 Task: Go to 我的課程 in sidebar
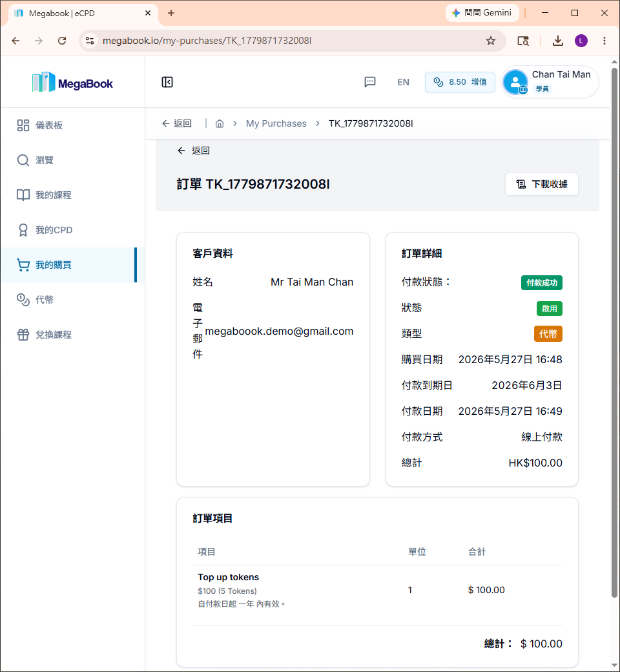tap(72, 195)
